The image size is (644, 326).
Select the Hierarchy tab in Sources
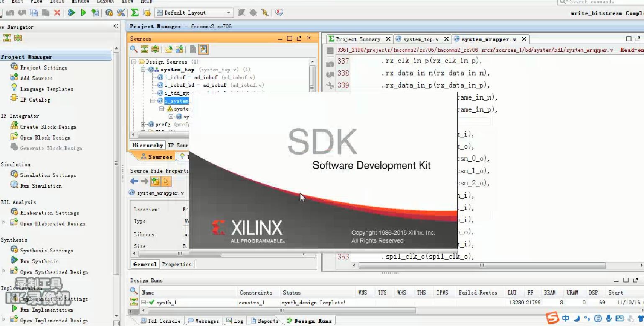click(x=147, y=145)
